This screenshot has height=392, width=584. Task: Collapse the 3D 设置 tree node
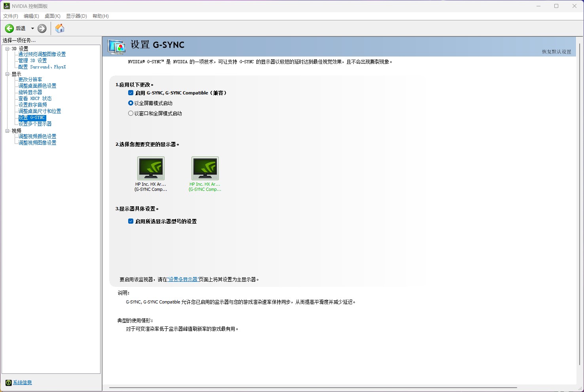(x=7, y=49)
